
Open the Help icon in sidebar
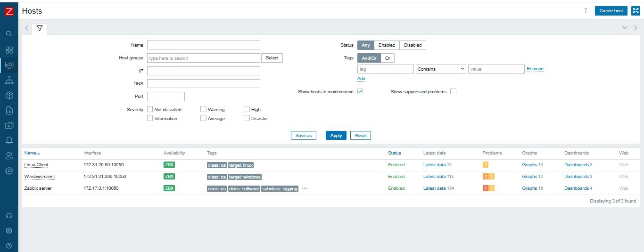[9, 246]
